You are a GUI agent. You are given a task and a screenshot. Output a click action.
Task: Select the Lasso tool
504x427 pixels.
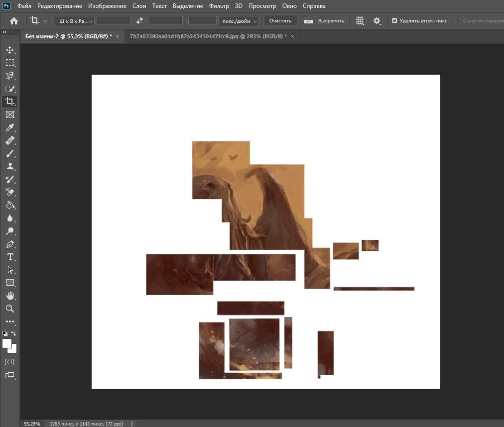point(10,76)
